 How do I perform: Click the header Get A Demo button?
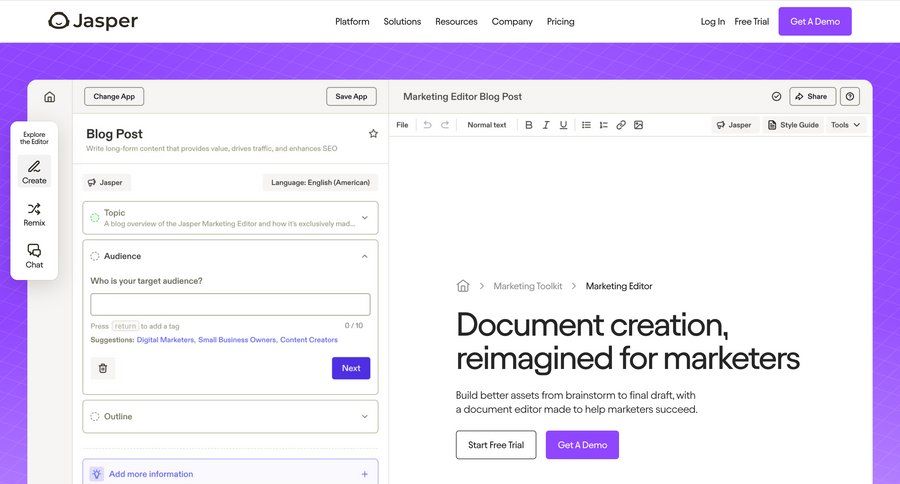point(814,21)
